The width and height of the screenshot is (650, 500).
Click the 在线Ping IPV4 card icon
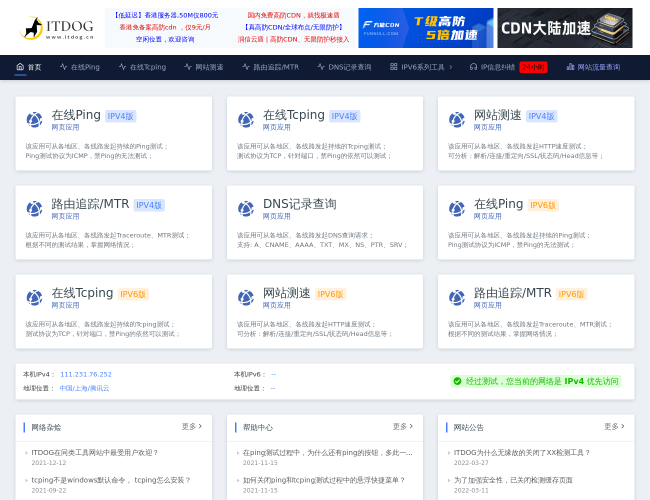[35, 120]
